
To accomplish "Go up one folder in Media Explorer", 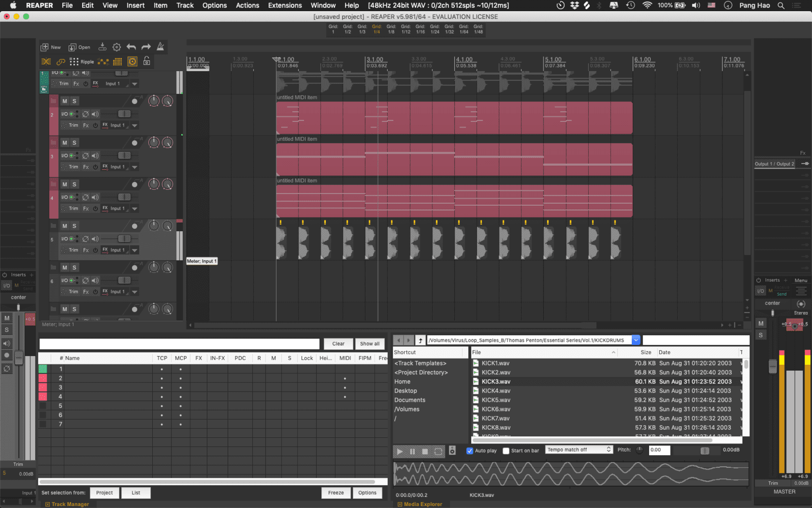I will [420, 340].
